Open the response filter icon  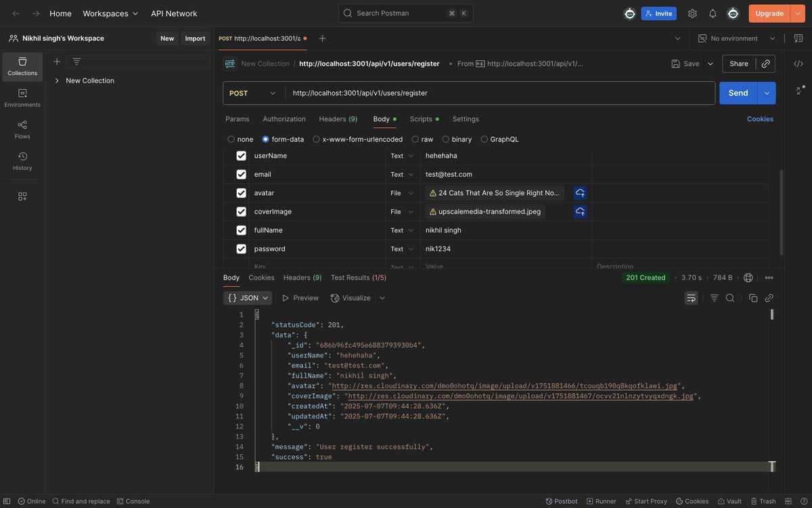click(x=714, y=298)
